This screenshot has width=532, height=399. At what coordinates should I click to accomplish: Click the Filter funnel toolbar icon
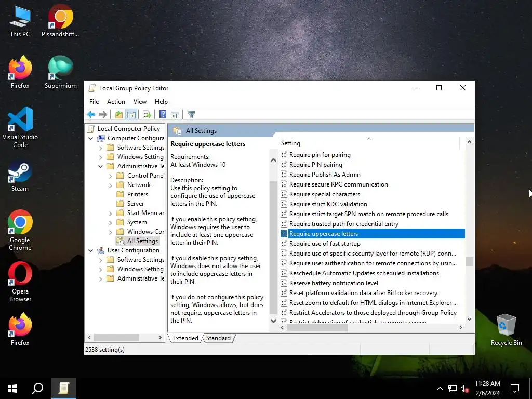191,115
